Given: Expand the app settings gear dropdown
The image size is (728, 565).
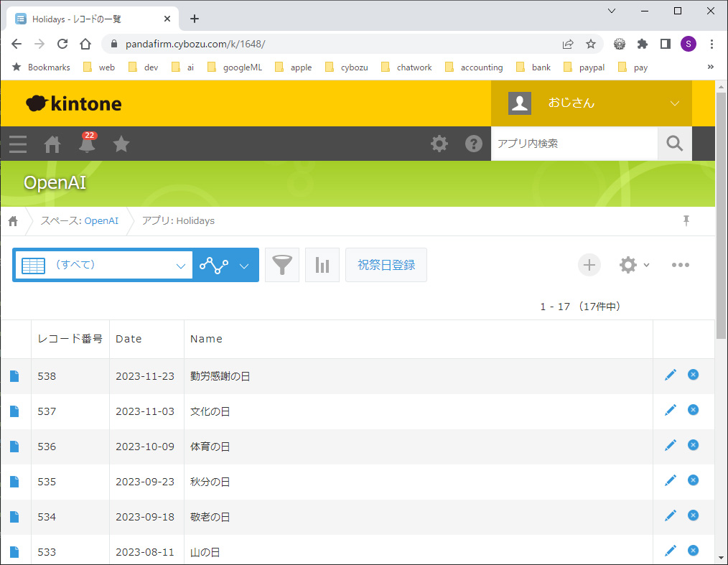Looking at the screenshot, I should pos(634,265).
